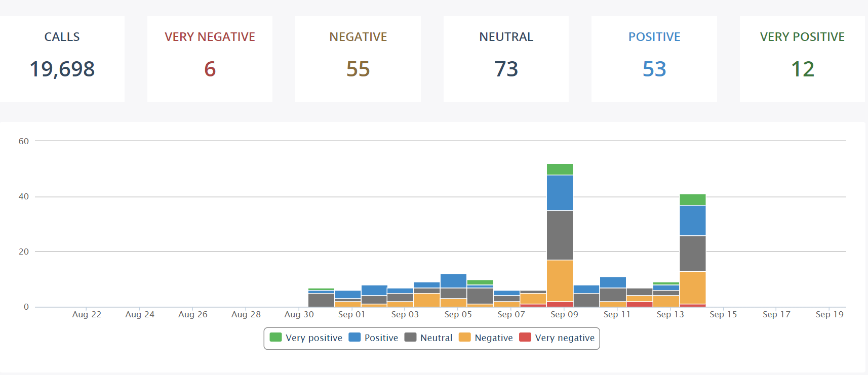Screen dimensions: 868x375
Task: Toggle the Very negative legend entry
Action: pyautogui.click(x=557, y=338)
